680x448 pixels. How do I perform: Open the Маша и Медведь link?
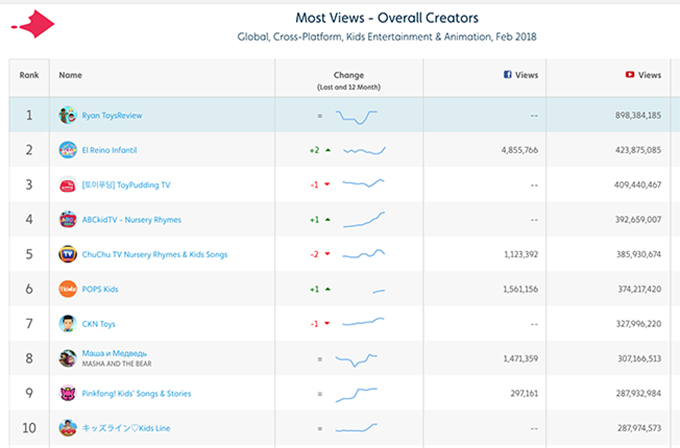(114, 353)
